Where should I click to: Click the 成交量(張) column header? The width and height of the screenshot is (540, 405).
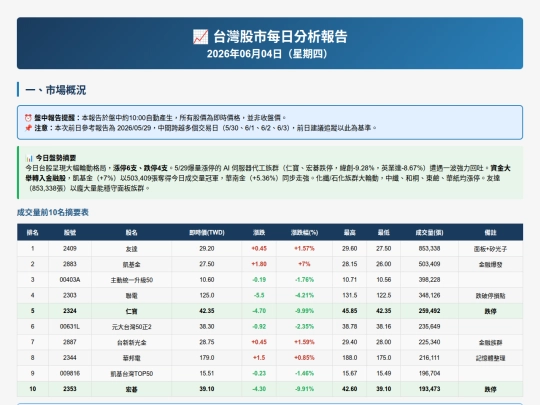429,232
